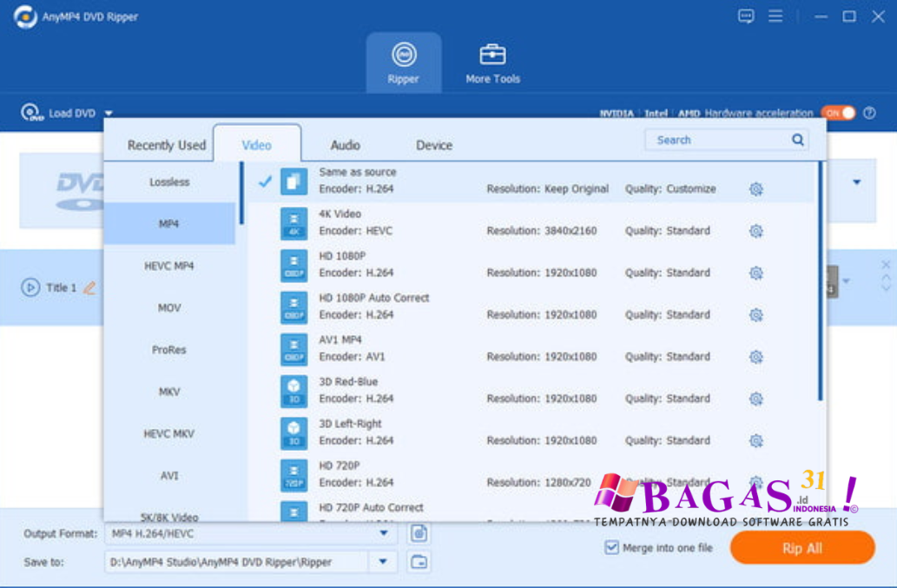Viewport: 897px width, 588px height.
Task: Open settings gear for AV1 MP4
Action: point(756,357)
